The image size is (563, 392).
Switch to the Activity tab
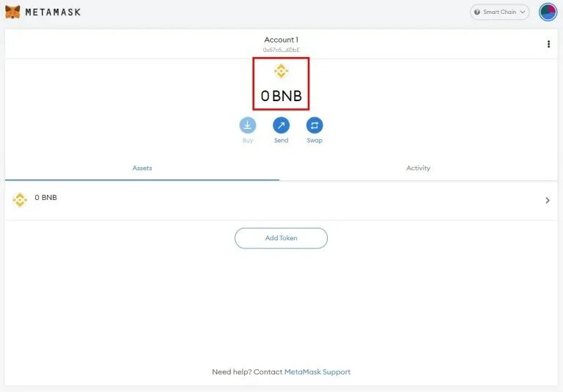[x=419, y=168]
